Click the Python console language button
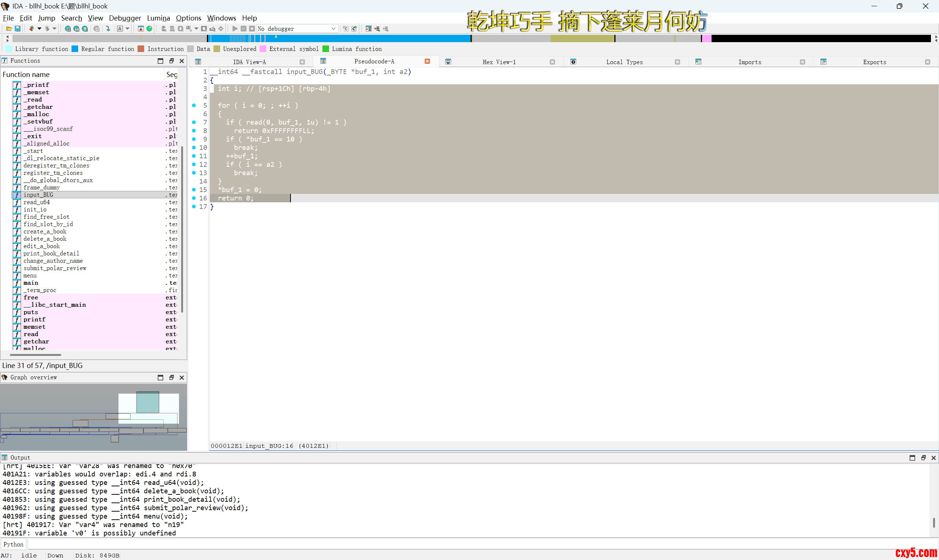The height and width of the screenshot is (560, 939). pos(14,544)
